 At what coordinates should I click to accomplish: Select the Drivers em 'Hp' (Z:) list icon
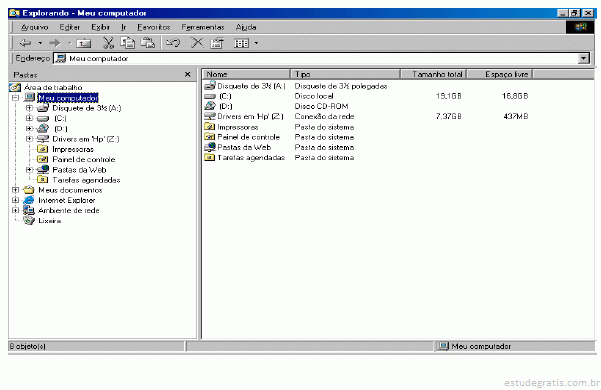(210, 116)
